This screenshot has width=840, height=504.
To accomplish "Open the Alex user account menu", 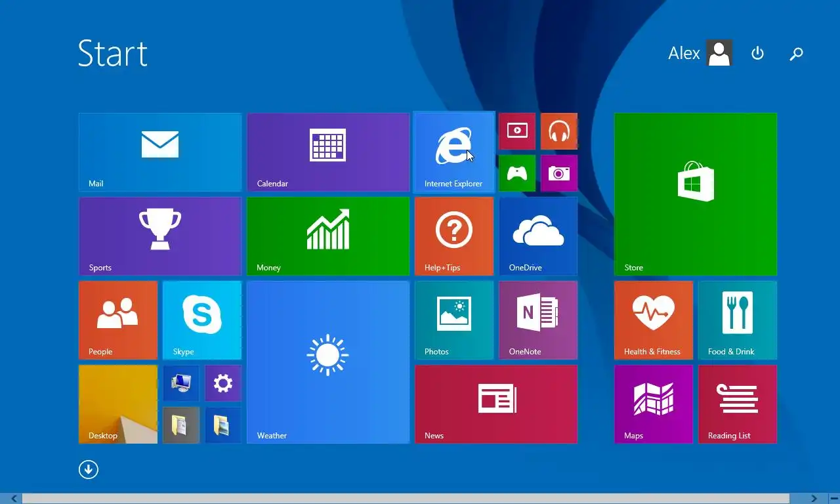I will tap(700, 53).
